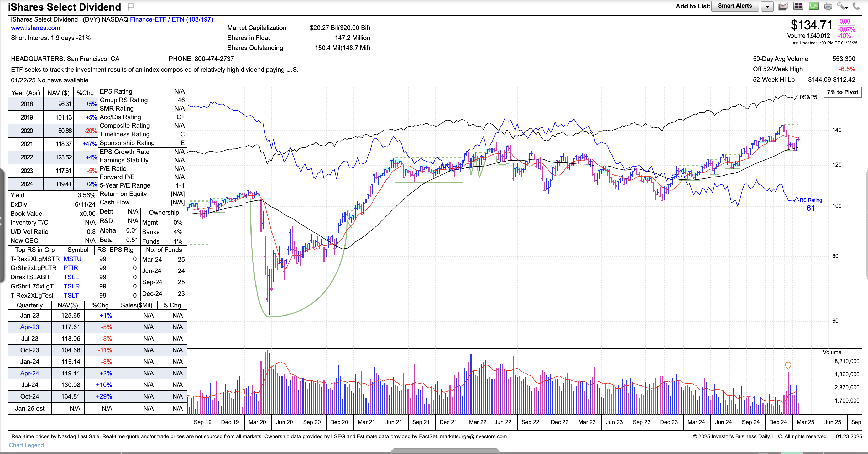Open the wrench settings menu
868x454 pixels.
(842, 6)
